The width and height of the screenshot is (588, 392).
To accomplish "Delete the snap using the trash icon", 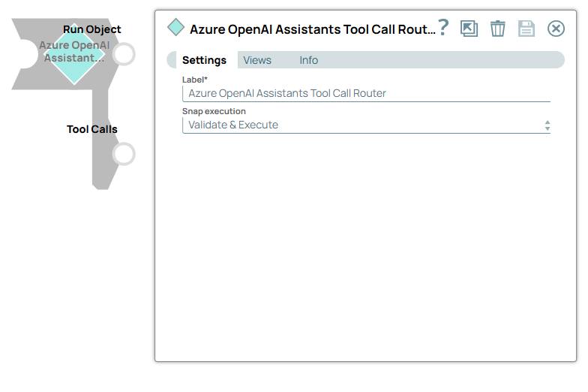I will pos(498,29).
